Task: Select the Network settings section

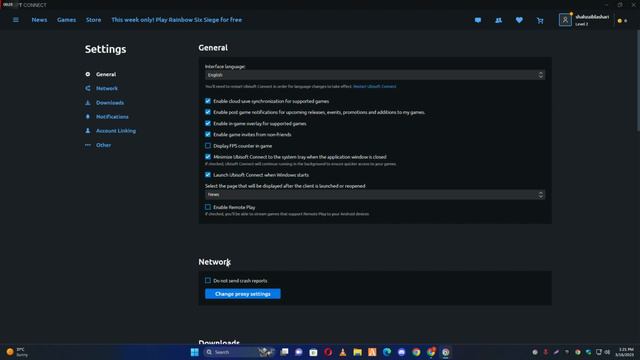Action: point(107,88)
